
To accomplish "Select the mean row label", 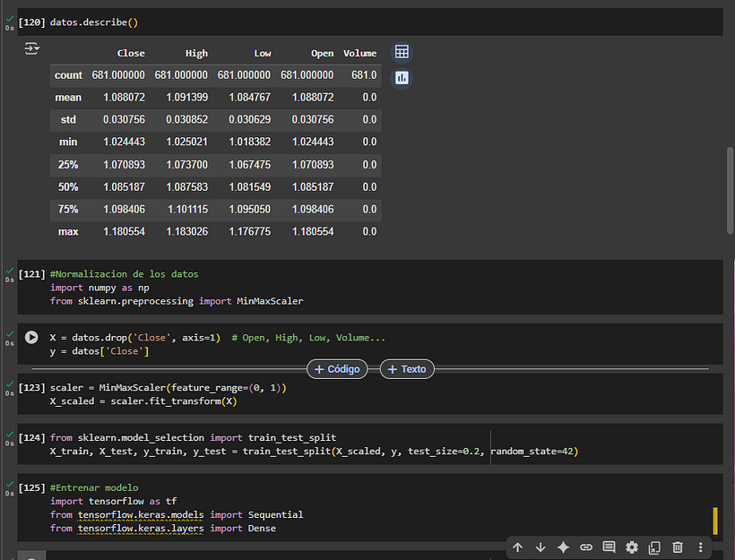I will point(68,98).
